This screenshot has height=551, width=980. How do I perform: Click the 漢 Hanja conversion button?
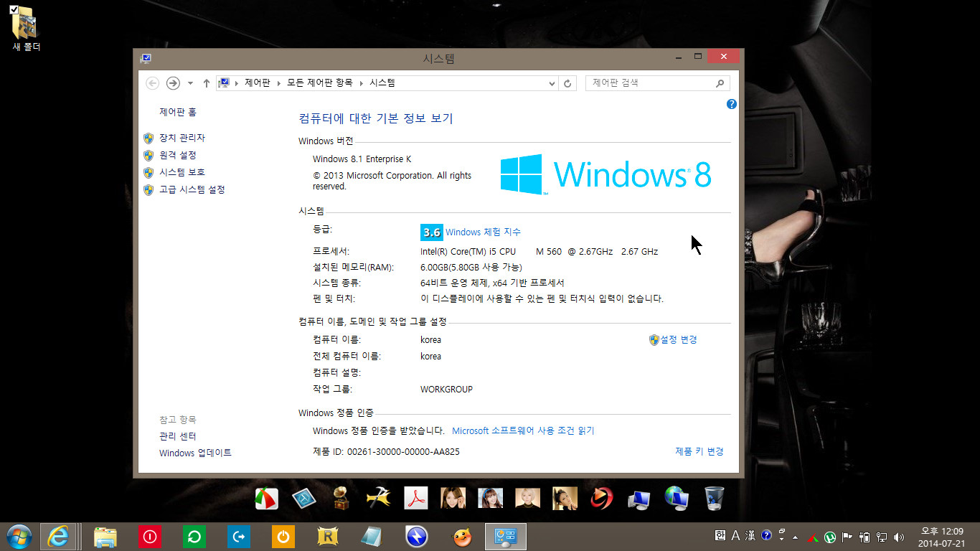[x=750, y=536]
